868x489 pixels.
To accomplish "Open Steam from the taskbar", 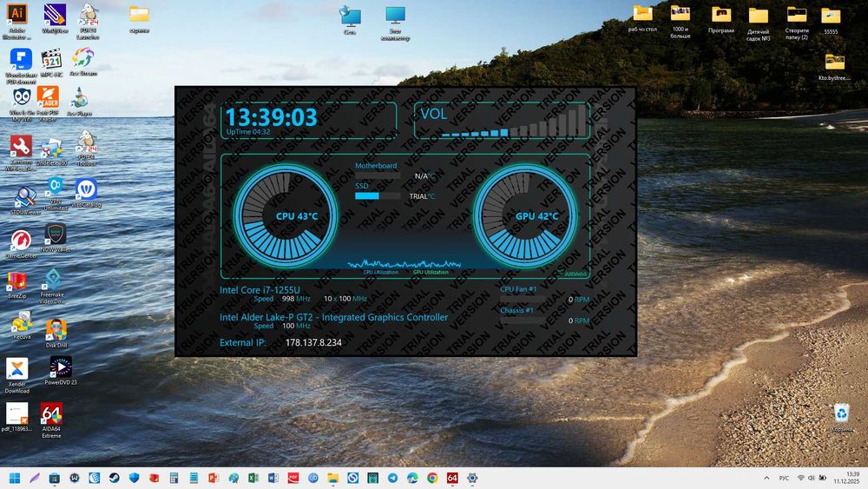I will pyautogui.click(x=114, y=478).
